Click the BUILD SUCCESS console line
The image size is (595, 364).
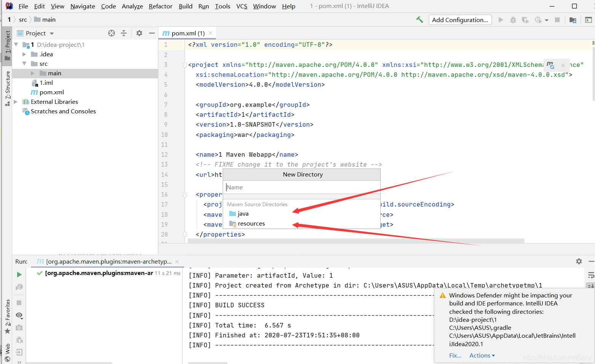[x=239, y=305]
